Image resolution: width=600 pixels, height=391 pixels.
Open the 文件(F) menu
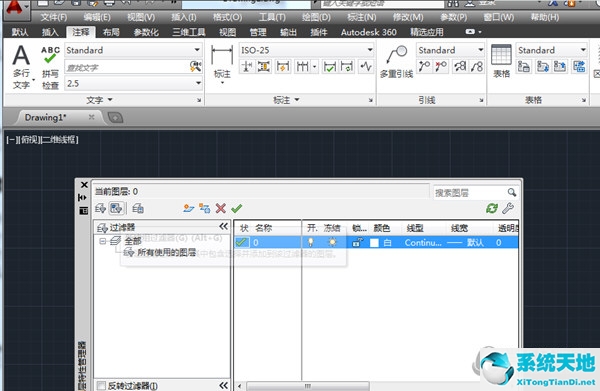[54, 17]
